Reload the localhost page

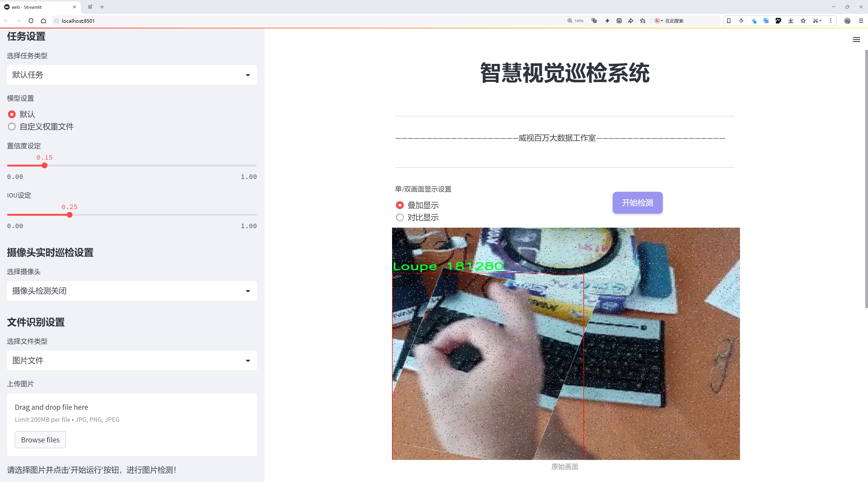pos(31,21)
